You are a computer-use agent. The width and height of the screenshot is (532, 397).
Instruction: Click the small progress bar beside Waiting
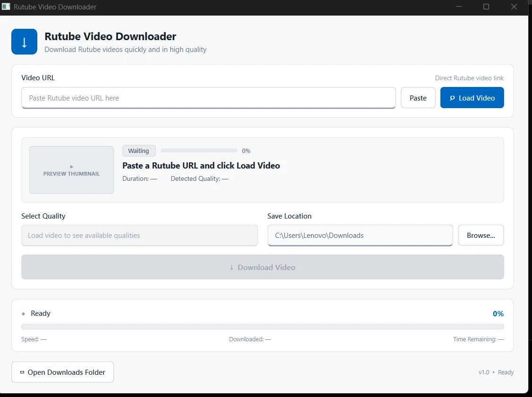pos(199,151)
